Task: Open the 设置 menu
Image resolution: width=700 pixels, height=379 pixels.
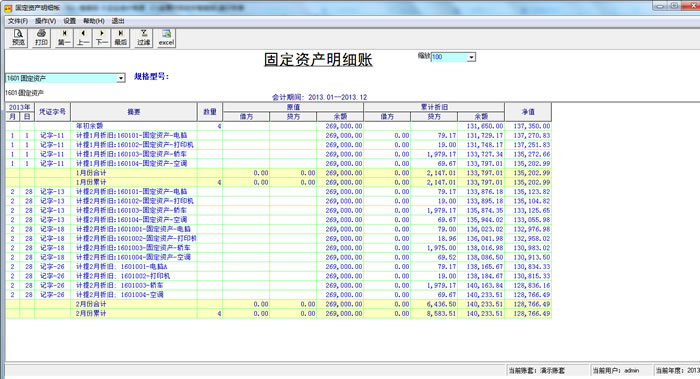Action: [70, 21]
